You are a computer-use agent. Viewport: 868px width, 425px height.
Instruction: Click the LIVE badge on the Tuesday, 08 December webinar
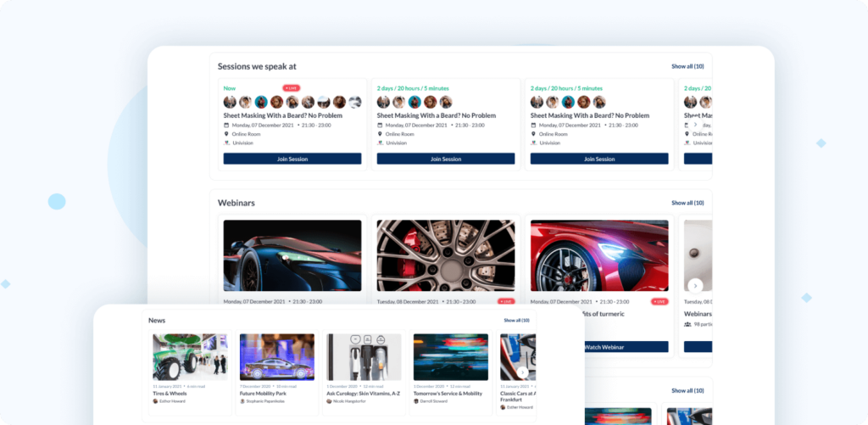506,301
